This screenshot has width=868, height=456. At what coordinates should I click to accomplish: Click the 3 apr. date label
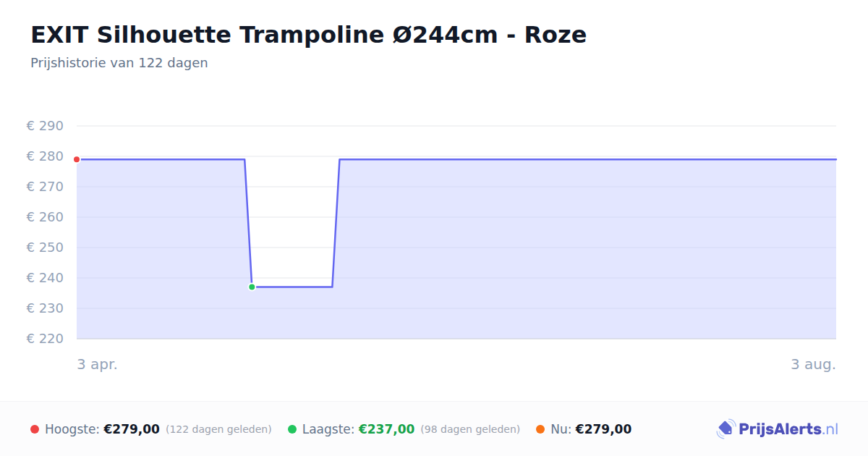pyautogui.click(x=97, y=364)
